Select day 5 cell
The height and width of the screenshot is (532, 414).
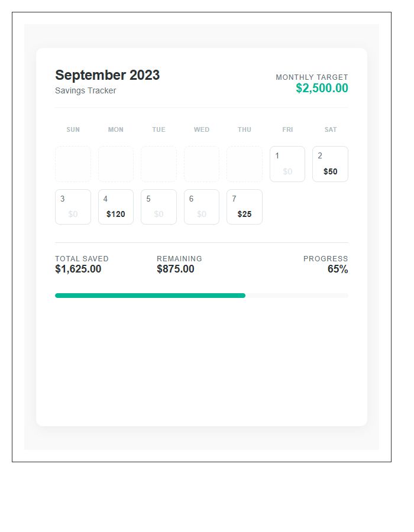(159, 207)
